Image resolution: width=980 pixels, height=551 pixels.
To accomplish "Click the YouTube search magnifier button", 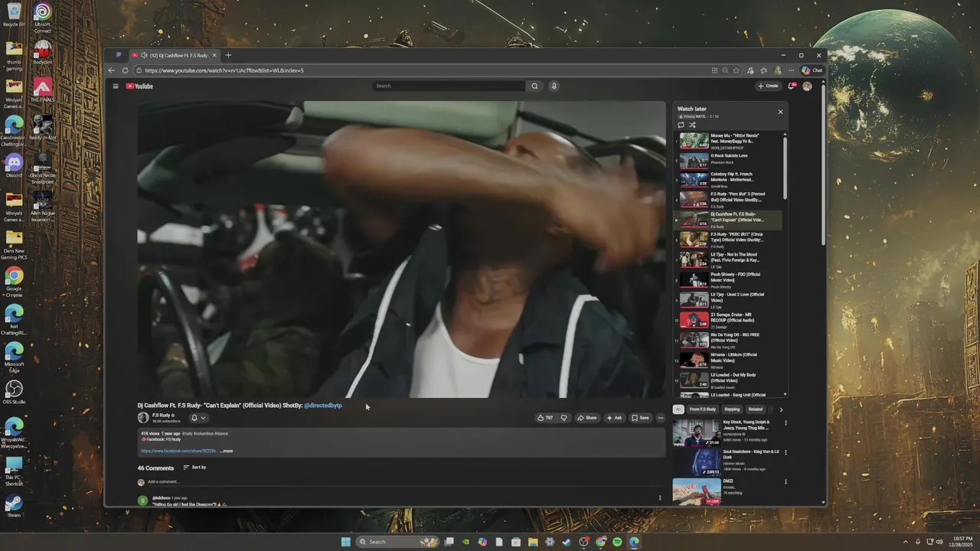I will pos(534,86).
